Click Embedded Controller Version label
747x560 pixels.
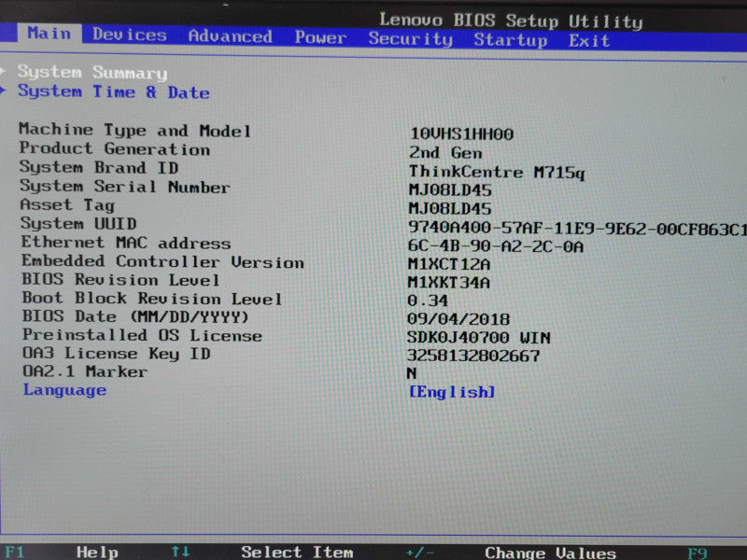tap(162, 261)
